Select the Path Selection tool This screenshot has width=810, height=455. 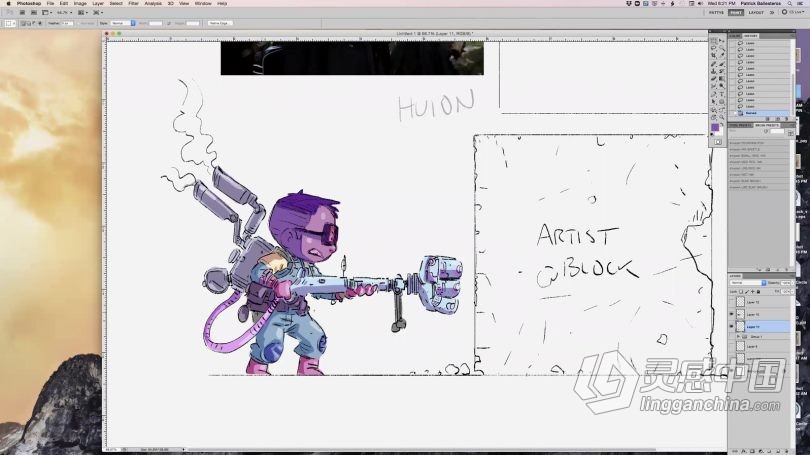pyautogui.click(x=713, y=101)
